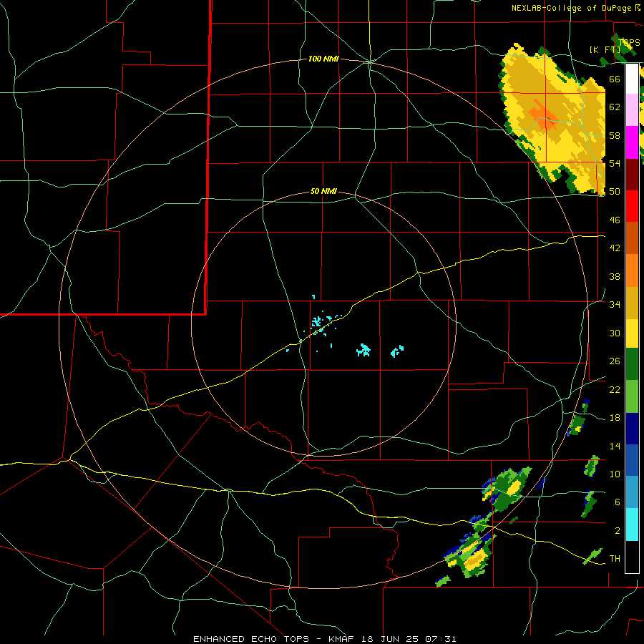
Task: Click the 38 legend value
Action: (x=615, y=276)
